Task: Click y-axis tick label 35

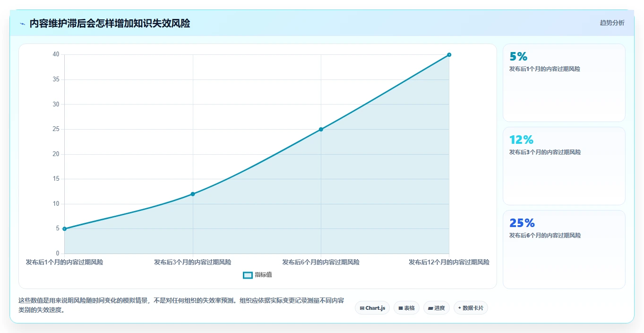Action: pyautogui.click(x=56, y=79)
